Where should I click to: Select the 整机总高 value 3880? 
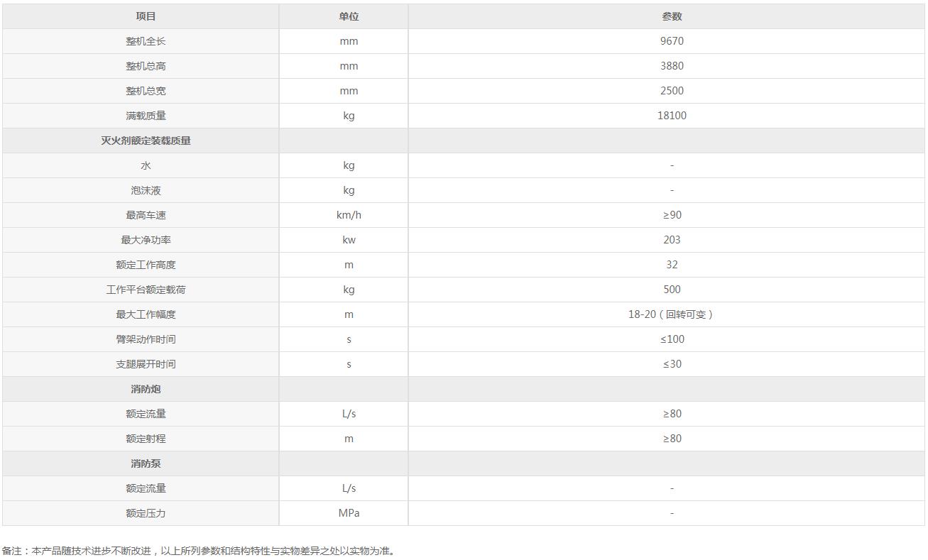click(x=672, y=66)
